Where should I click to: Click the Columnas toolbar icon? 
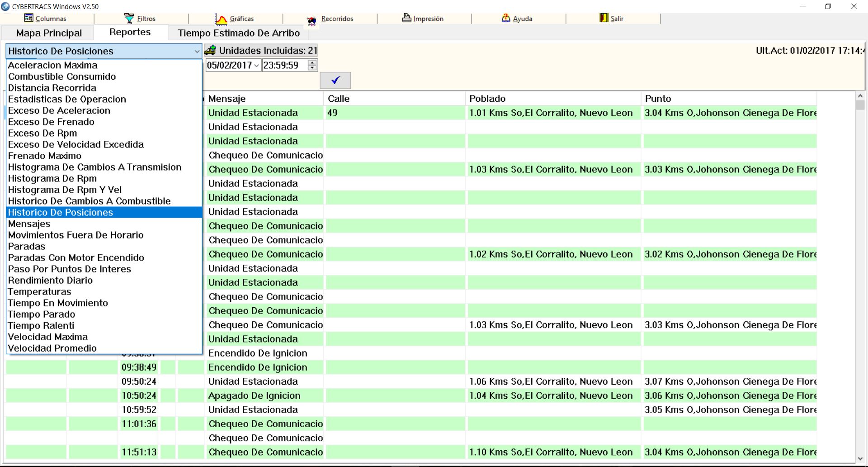tap(29, 18)
